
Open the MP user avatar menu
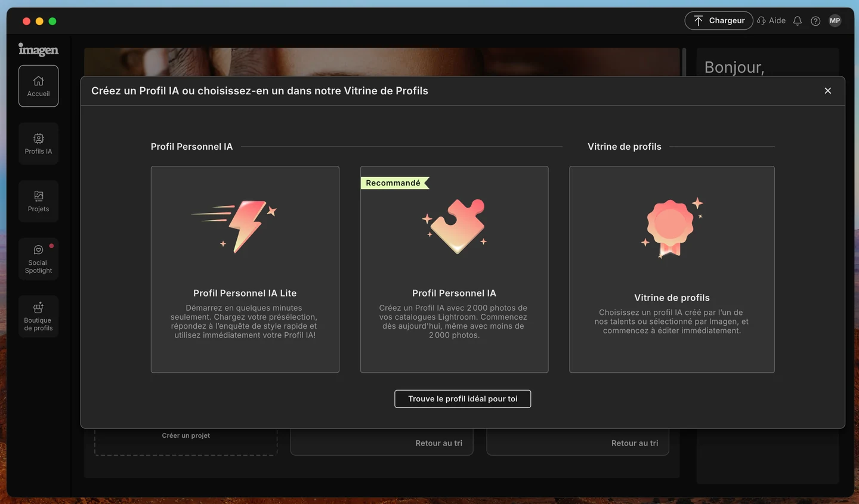coord(835,20)
